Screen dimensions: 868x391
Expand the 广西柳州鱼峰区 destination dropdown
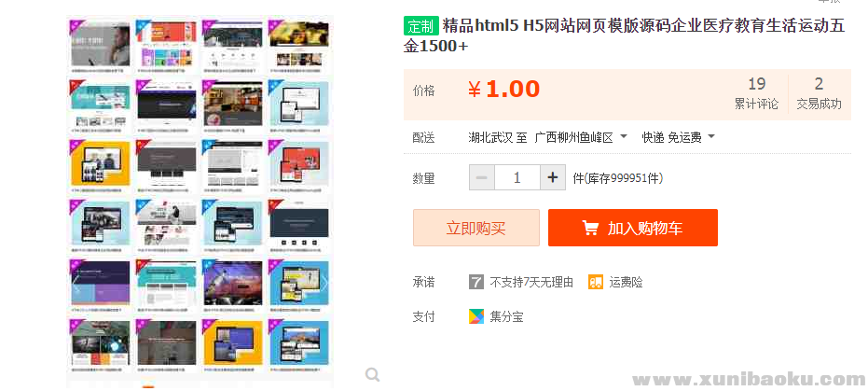580,137
